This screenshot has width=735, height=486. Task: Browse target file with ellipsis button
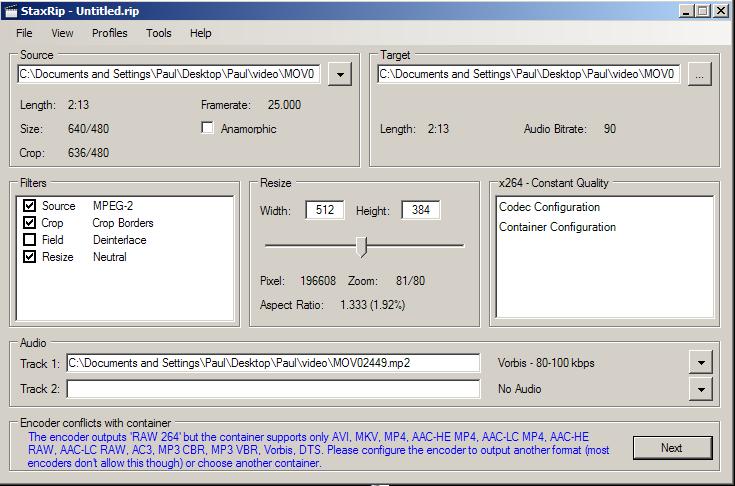(699, 74)
